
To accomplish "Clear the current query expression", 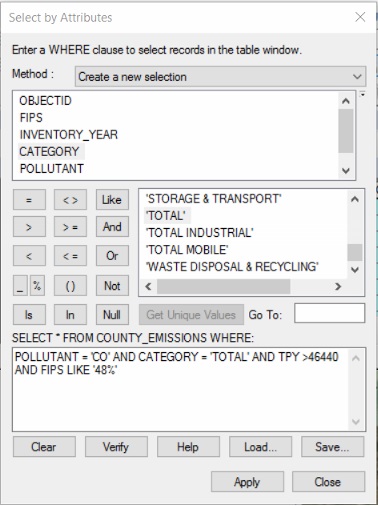I will click(x=44, y=447).
